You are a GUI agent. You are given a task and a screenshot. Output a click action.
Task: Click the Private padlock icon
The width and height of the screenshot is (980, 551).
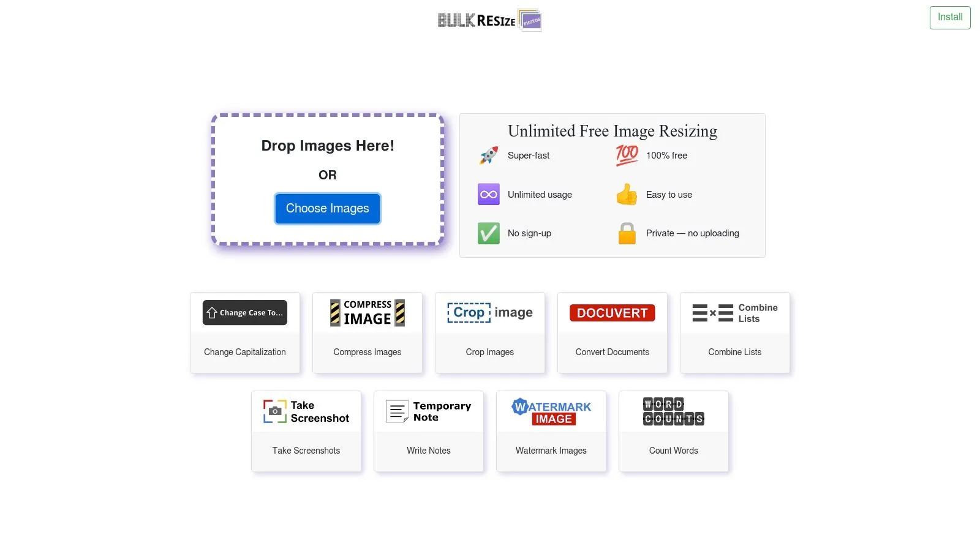627,233
